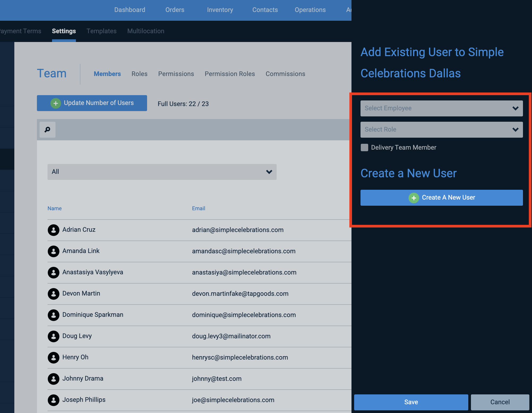532x413 pixels.
Task: Switch to the Payment Terms tab
Action: (x=20, y=31)
